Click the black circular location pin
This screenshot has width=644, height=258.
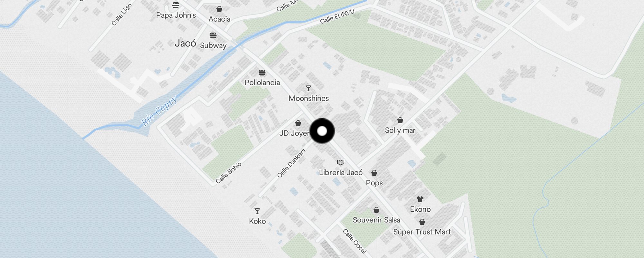pyautogui.click(x=322, y=131)
